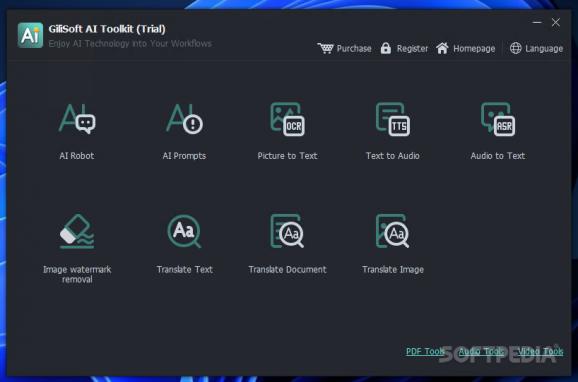Click the 'Text to Audio' label
578x382 pixels.
pyautogui.click(x=393, y=156)
